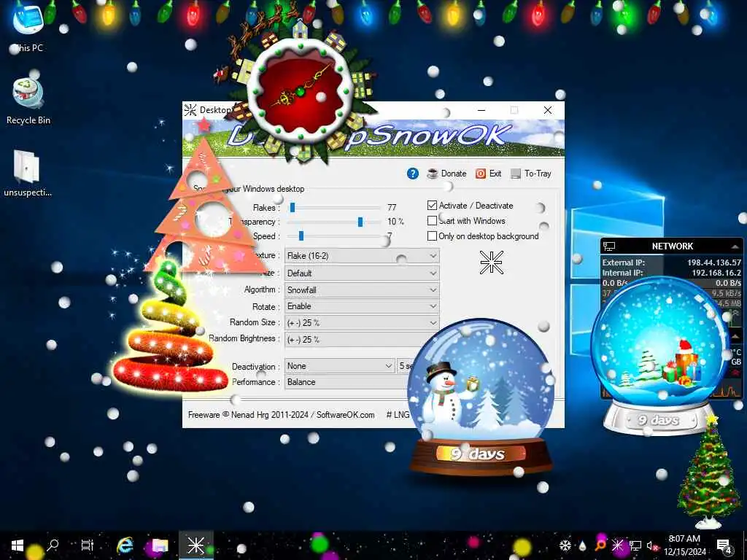Toggle the Activate / Deactivate checkbox
Screen dimensions: 747x560
coord(432,205)
